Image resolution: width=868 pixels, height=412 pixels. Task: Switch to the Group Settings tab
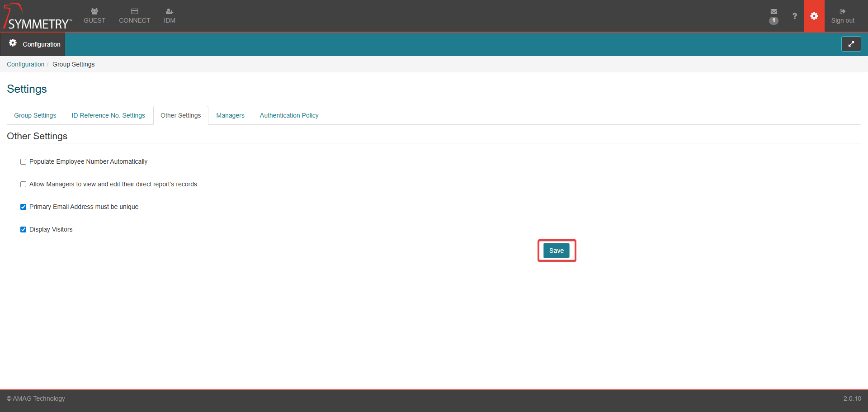coord(35,115)
